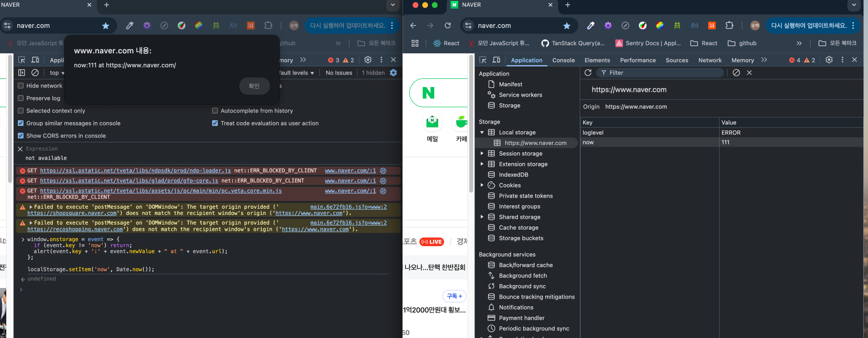Toggle device toolbar icon in left DevTools
868x338 pixels.
35,60
